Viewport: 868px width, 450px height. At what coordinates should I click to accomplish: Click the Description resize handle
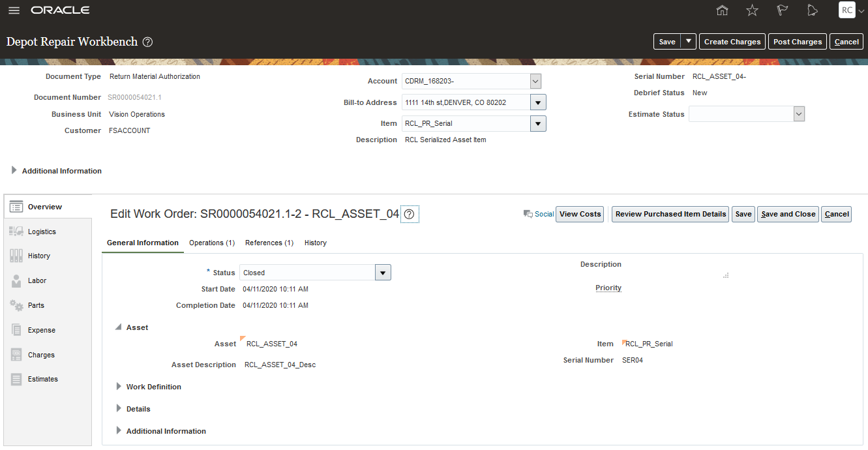pyautogui.click(x=726, y=276)
